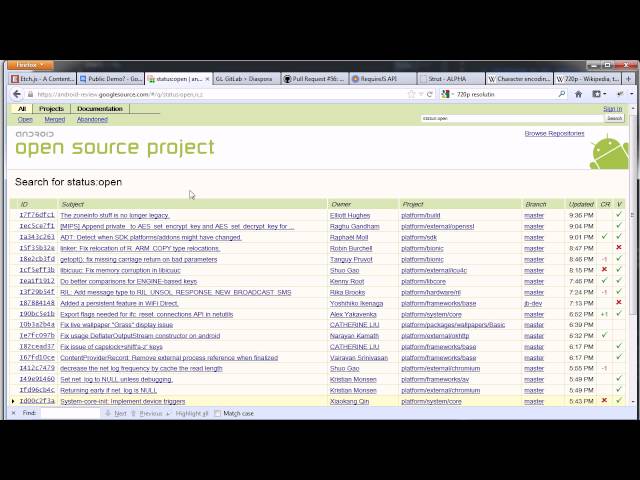The width and height of the screenshot is (640, 480).
Task: Open owner Kenny Root
Action: point(347,281)
